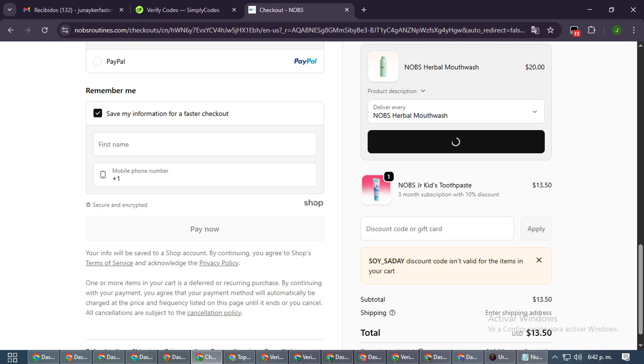Image resolution: width=644 pixels, height=364 pixels.
Task: Click the Pay now button
Action: click(x=205, y=229)
